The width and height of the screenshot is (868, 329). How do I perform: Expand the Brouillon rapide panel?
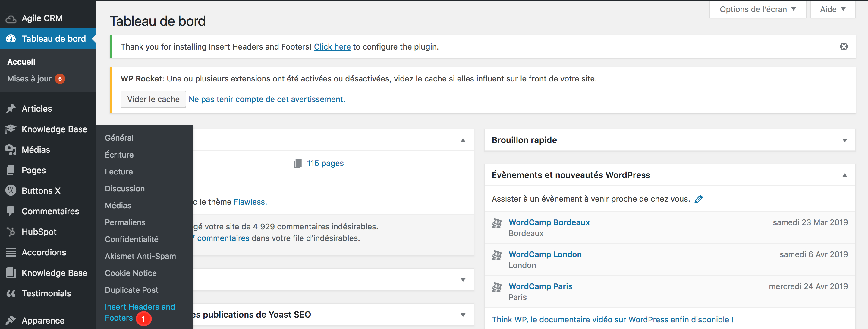(x=844, y=140)
